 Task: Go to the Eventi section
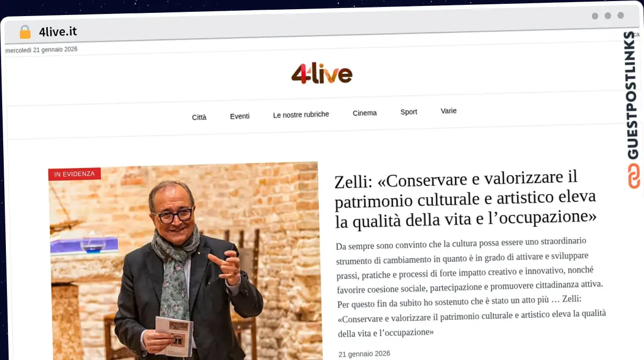click(240, 116)
